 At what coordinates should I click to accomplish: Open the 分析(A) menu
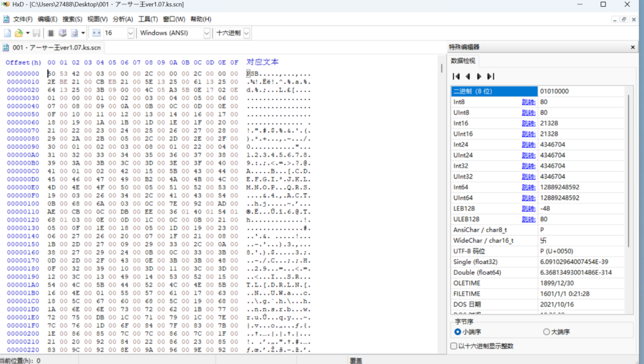coord(123,19)
